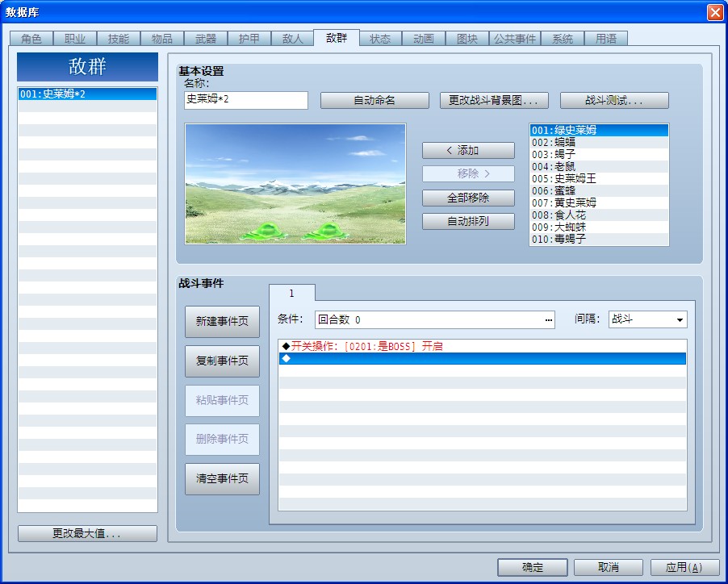Select the 用语 tab
Image resolution: width=728 pixels, height=584 pixels.
pos(606,39)
